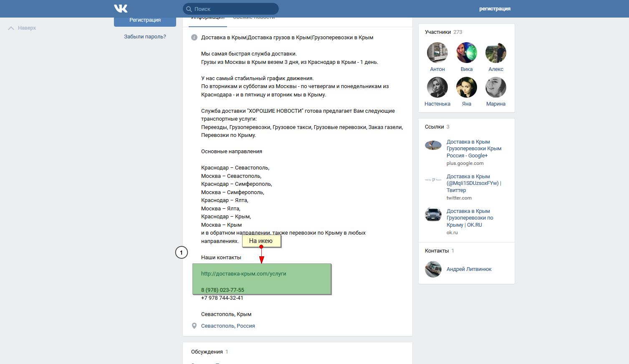Open the OK.RU link Доставка в Крым Грузоперевозки по Крыму

tap(470, 218)
